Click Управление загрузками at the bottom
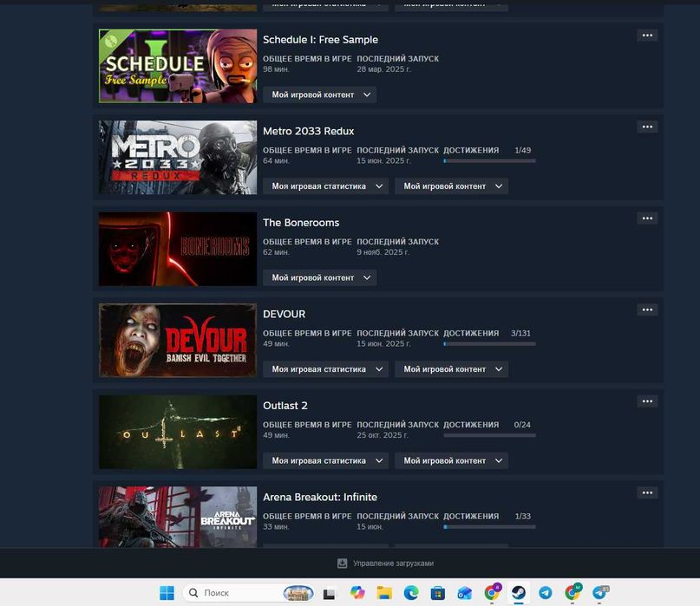The height and width of the screenshot is (606, 700). [393, 564]
